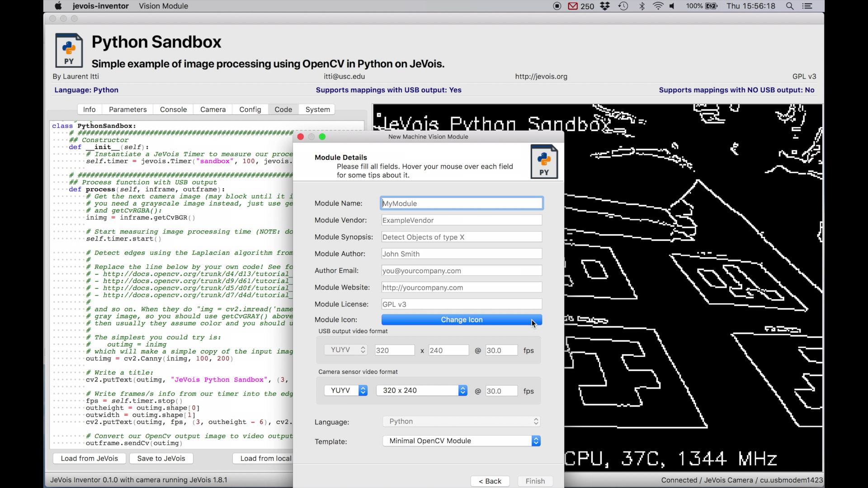Switch to the System tab
This screenshot has height=488, width=868.
317,109
